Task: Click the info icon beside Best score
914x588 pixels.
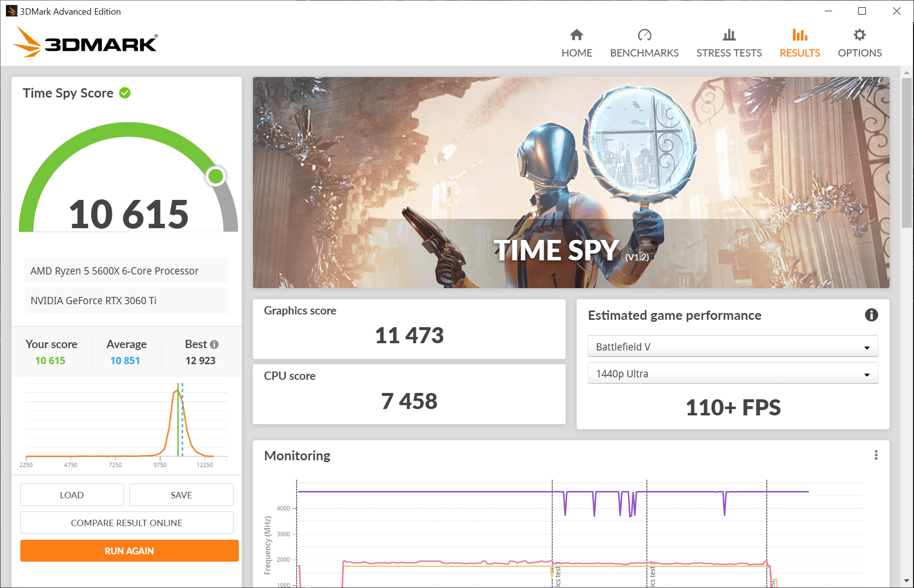Action: (x=214, y=345)
